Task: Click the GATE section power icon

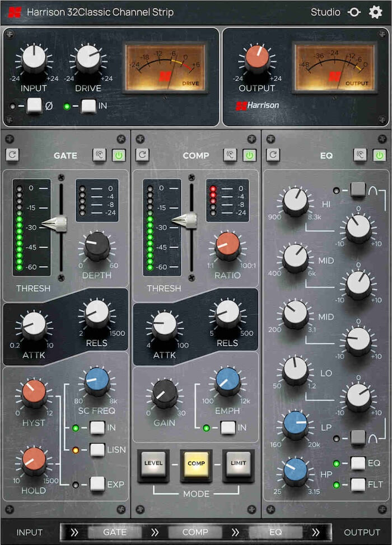Action: (119, 155)
